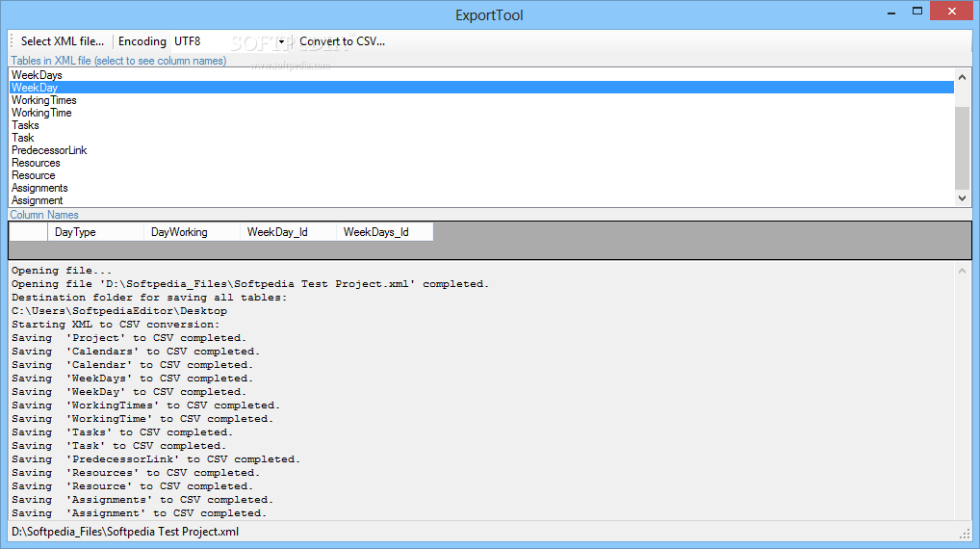Maximize the ExportTool window
The height and width of the screenshot is (549, 980).
(x=916, y=12)
